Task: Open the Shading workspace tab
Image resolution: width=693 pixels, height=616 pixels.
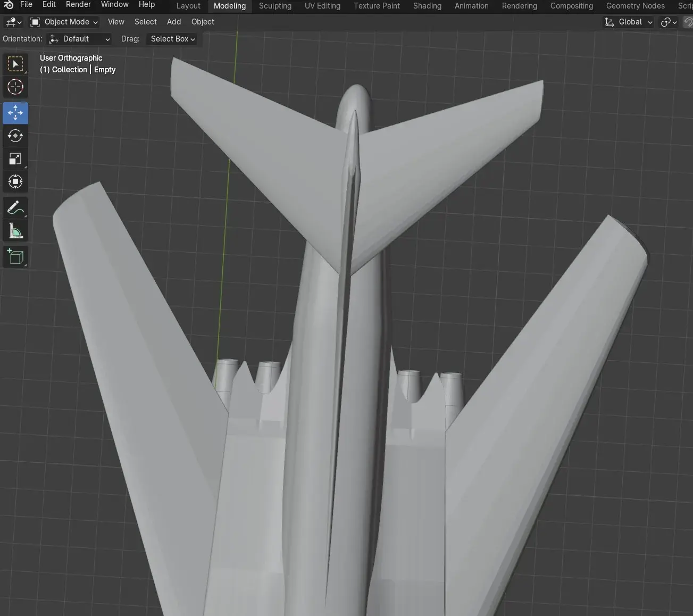Action: point(427,6)
